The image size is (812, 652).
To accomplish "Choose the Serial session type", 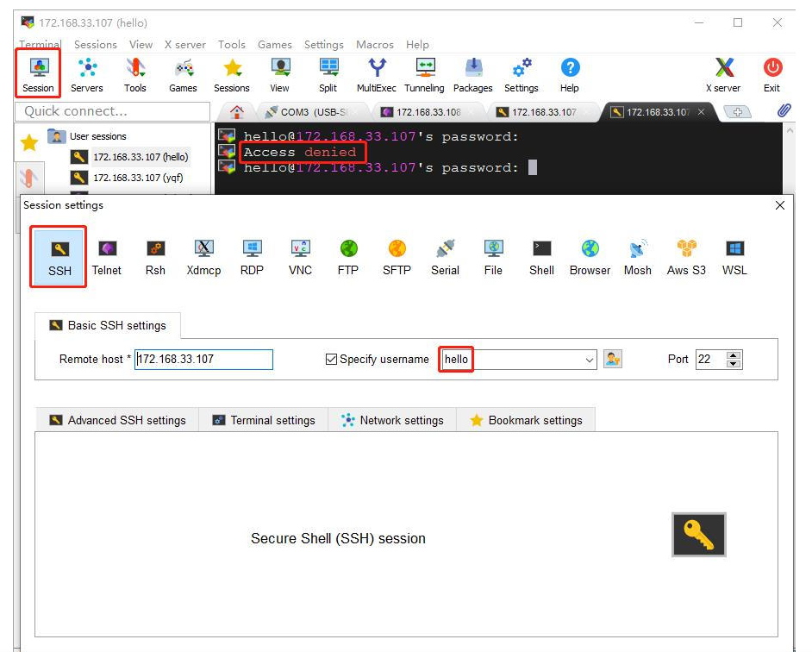I will point(446,257).
